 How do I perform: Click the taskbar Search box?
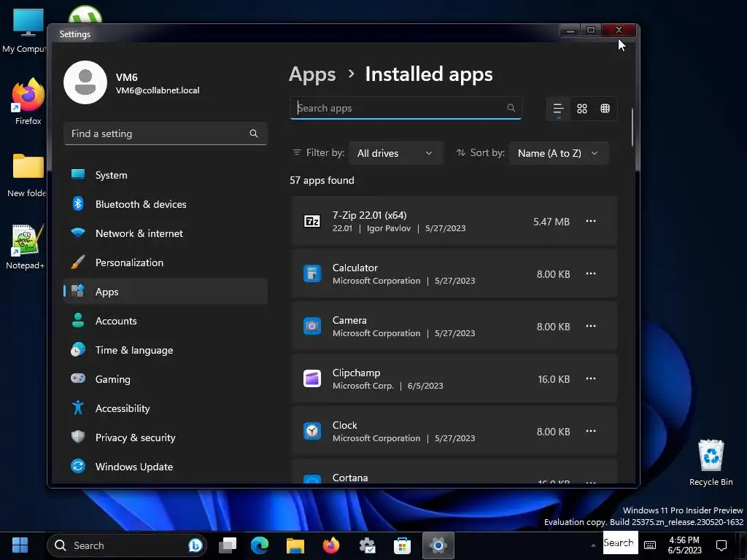(127, 545)
